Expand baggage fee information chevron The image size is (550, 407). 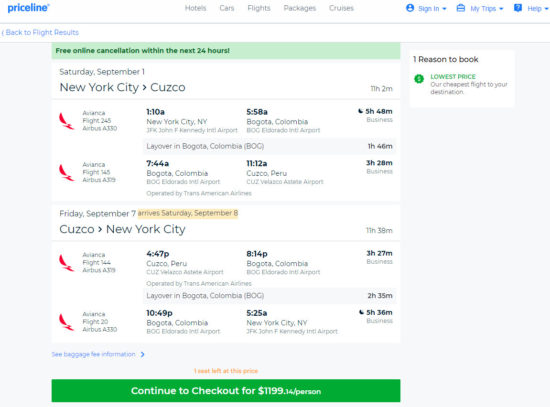coord(142,354)
